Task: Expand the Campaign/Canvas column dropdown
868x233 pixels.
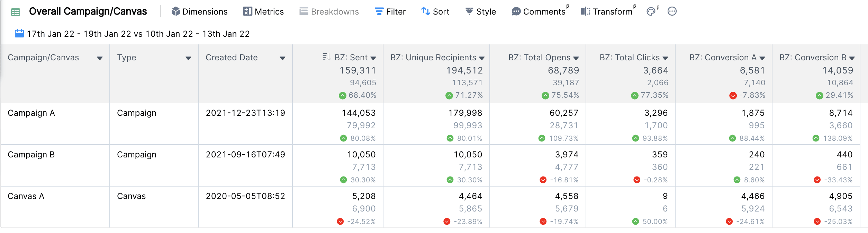Action: [100, 58]
